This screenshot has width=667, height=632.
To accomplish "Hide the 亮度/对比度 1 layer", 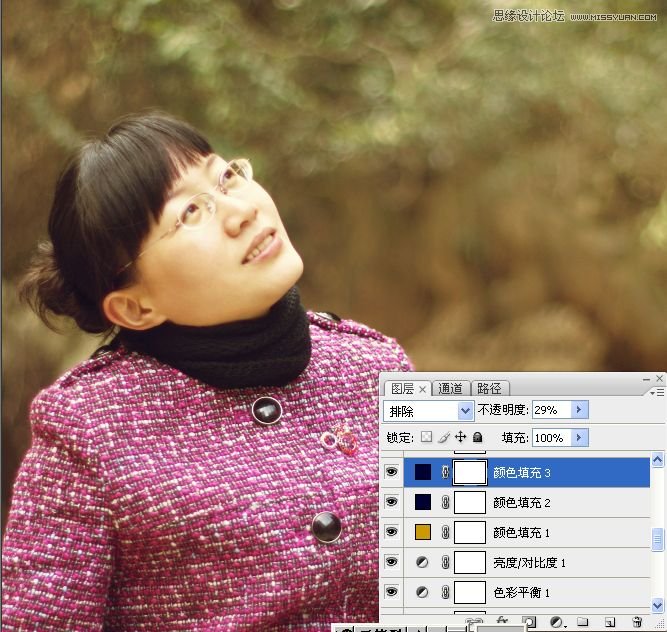I will tap(391, 562).
